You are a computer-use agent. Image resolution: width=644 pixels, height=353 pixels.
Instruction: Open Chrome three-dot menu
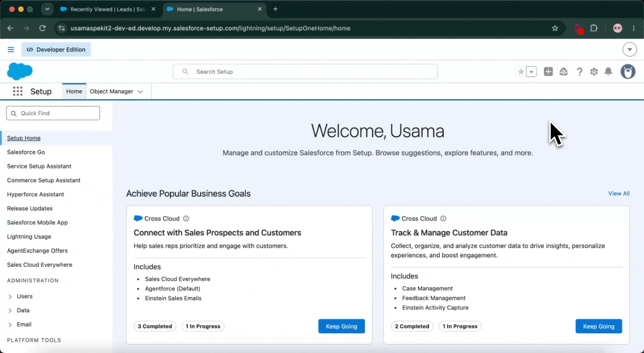(x=634, y=28)
